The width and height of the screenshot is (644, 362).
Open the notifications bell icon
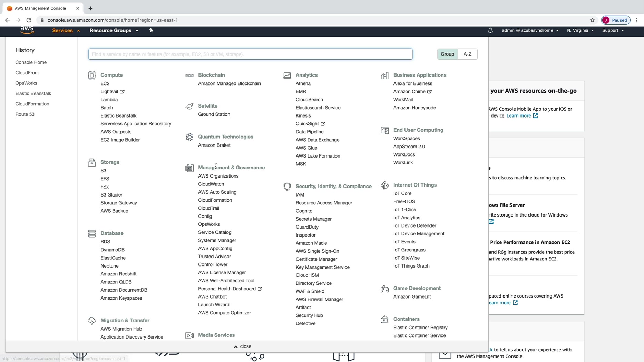point(490,30)
